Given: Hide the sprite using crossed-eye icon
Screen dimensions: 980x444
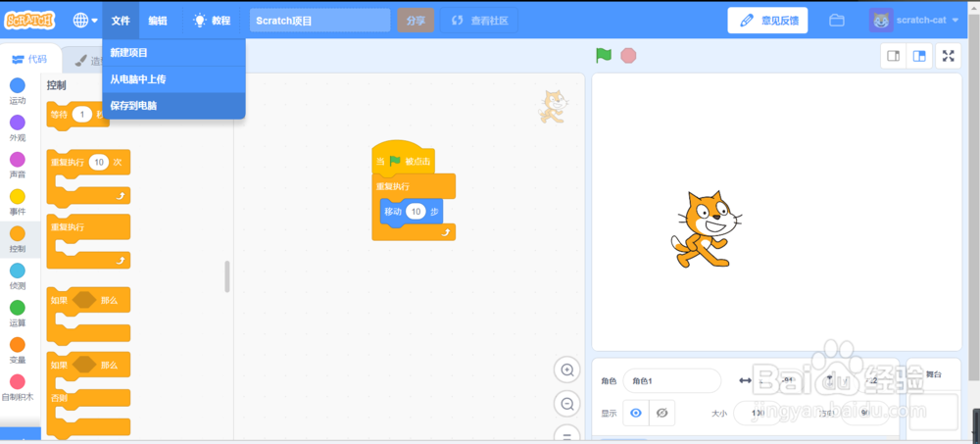Looking at the screenshot, I should 662,414.
